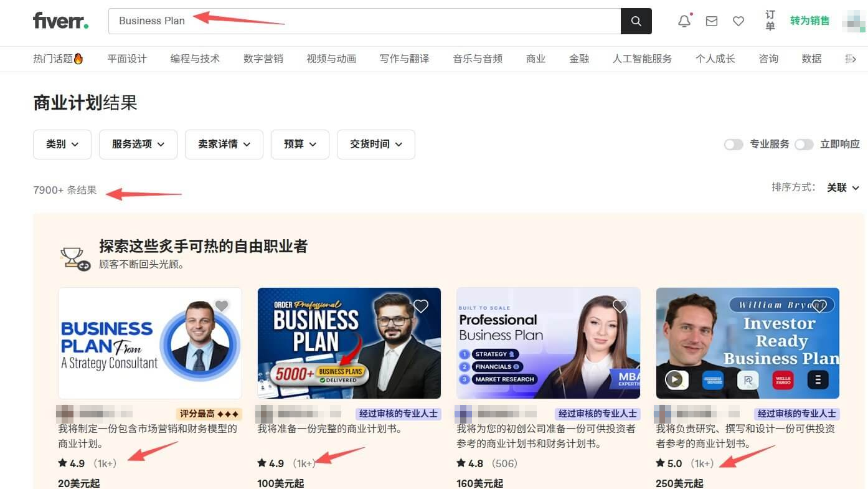Image resolution: width=868 pixels, height=489 pixels.
Task: Open the Investor Ready Business Plan thumbnail
Action: click(x=748, y=343)
